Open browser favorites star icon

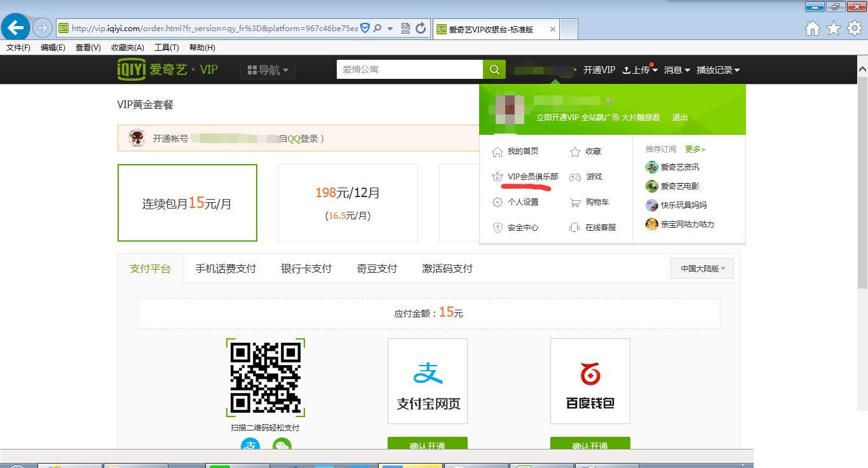[834, 29]
